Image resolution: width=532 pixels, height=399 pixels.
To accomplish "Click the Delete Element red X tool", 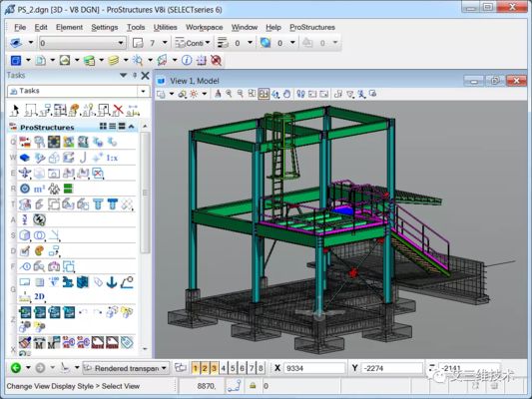I will pos(118,110).
